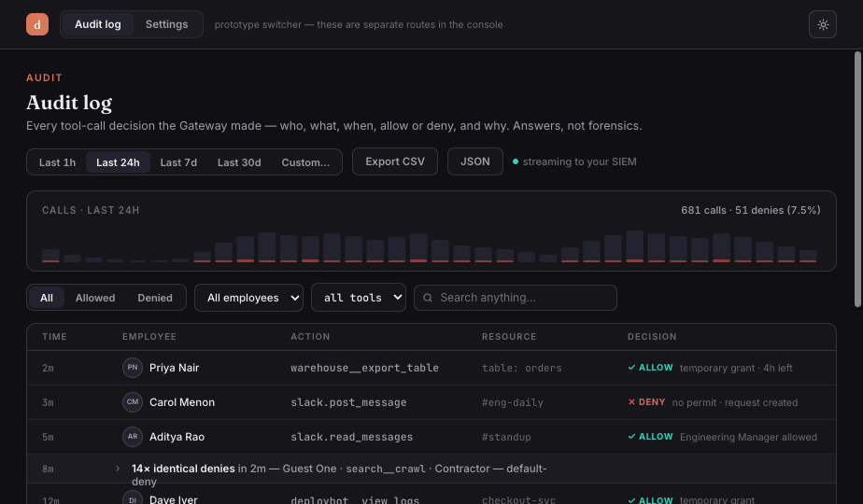Click the slack.read_messages action
Viewport: 863px width, 504px height.
point(352,437)
